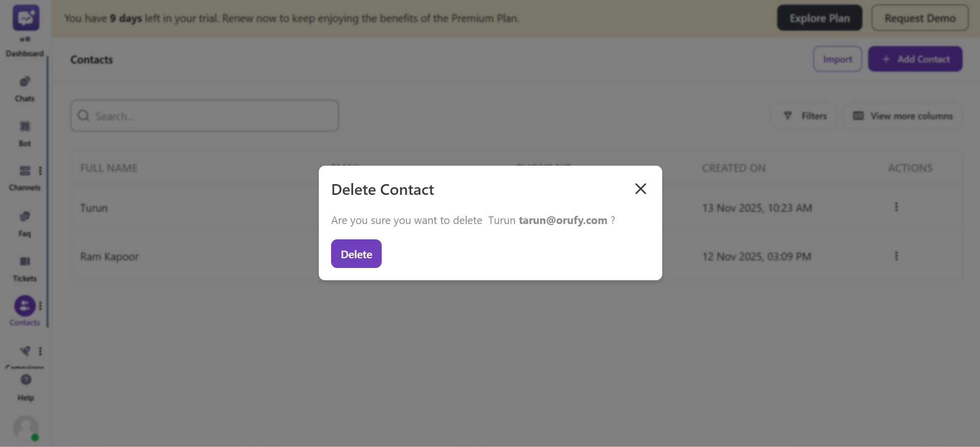This screenshot has height=447, width=980.
Task: Select the Tickets icon
Action: pyautogui.click(x=25, y=261)
